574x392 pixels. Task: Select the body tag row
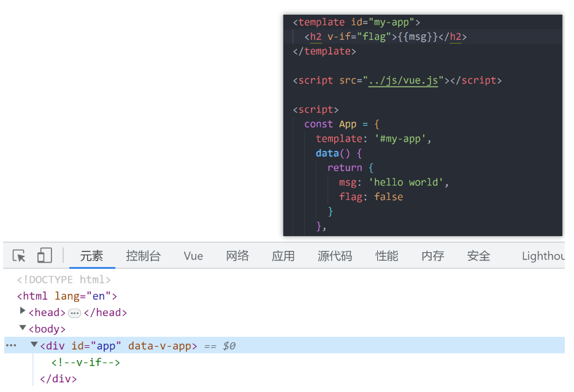pos(47,329)
